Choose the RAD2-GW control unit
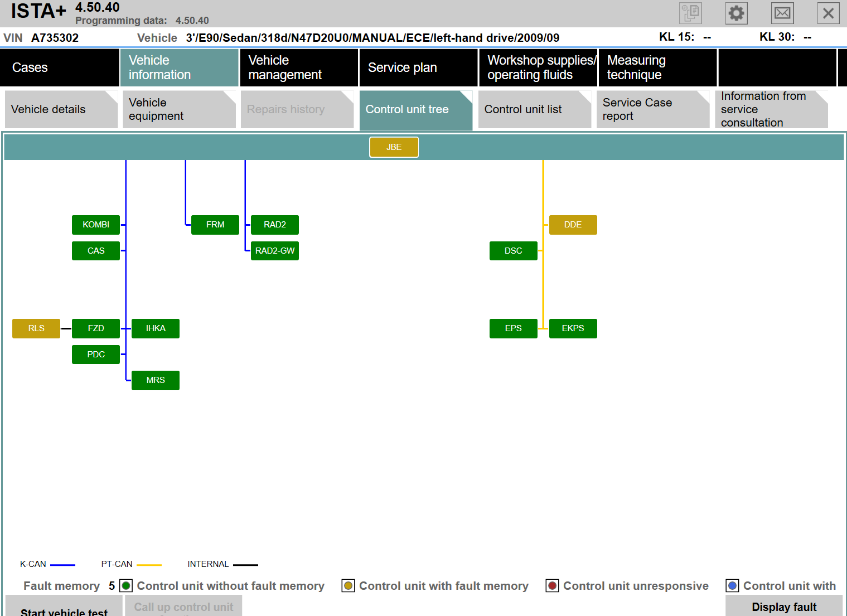 click(275, 251)
